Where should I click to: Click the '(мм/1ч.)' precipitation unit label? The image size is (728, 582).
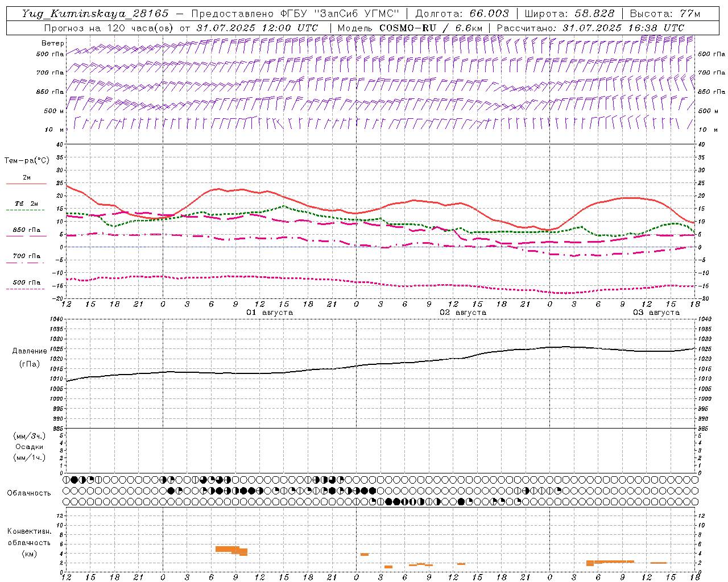(30, 458)
